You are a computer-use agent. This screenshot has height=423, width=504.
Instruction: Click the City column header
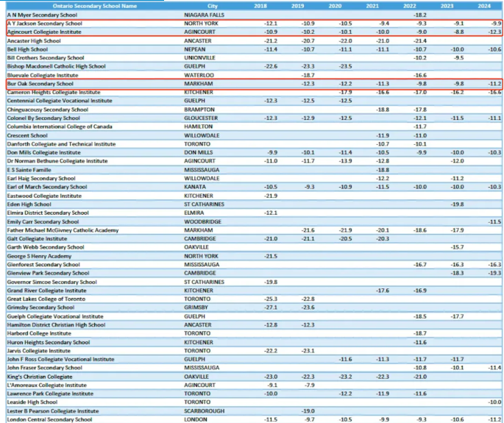click(213, 6)
